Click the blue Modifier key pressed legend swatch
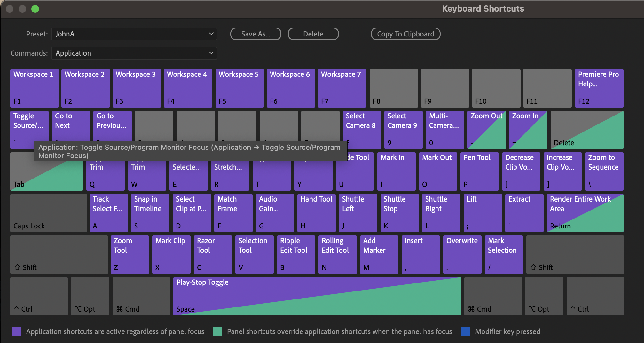 click(465, 331)
